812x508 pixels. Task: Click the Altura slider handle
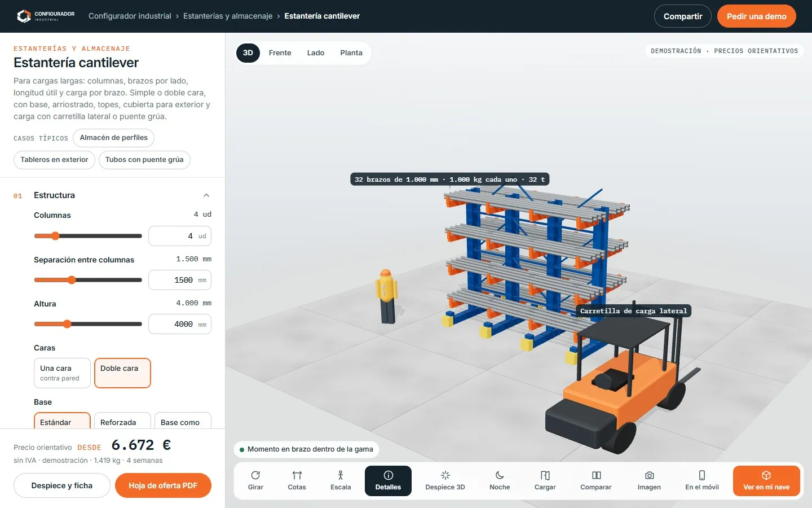click(67, 324)
